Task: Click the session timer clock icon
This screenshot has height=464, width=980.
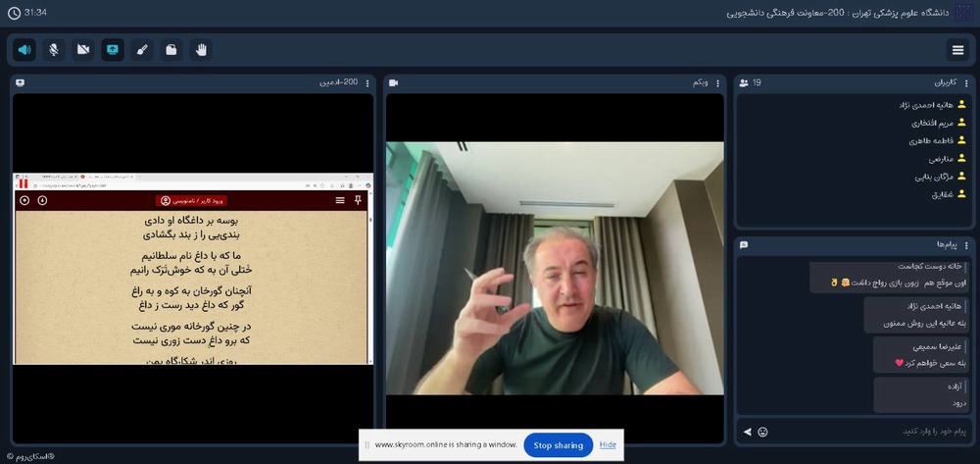Action: (14, 13)
